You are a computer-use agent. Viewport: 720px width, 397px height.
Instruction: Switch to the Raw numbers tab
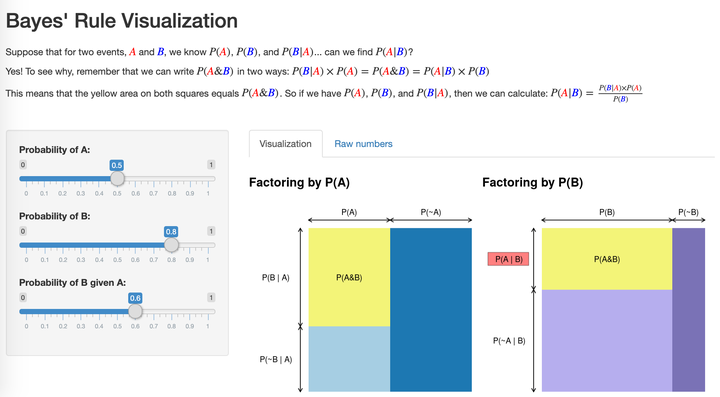click(x=363, y=144)
